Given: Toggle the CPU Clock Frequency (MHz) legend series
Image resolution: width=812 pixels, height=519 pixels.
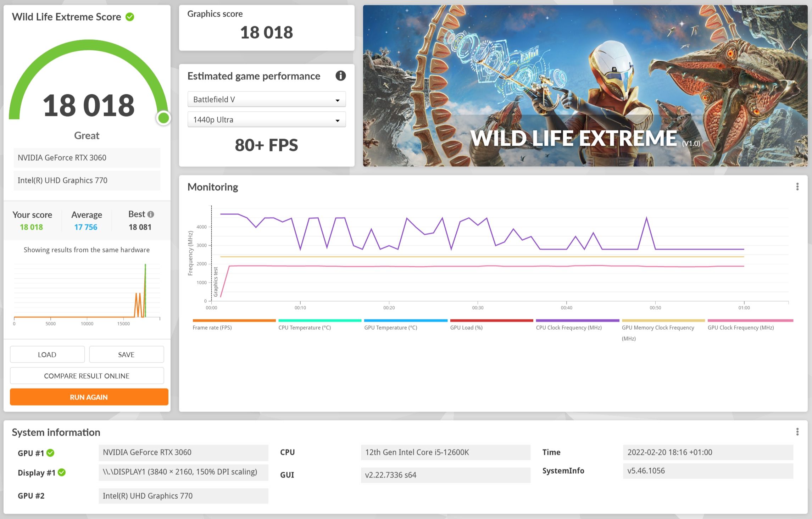Looking at the screenshot, I should (x=577, y=325).
